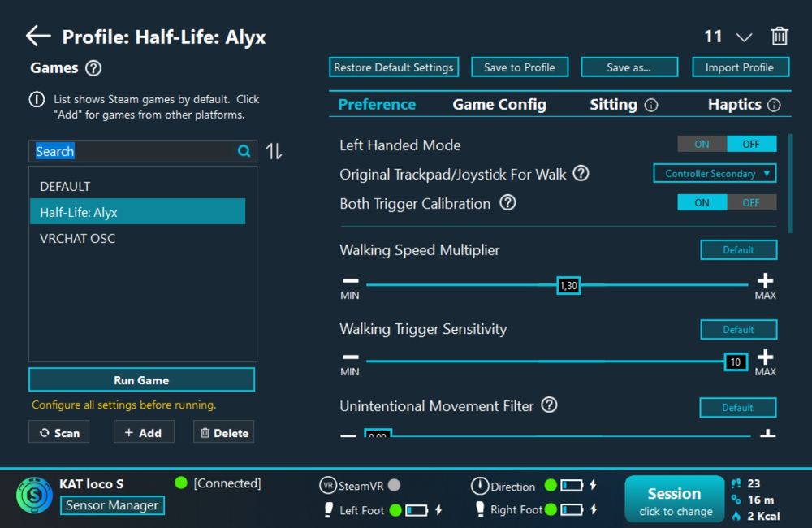Set Both Trigger Calibration to OFF
The height and width of the screenshot is (528, 812).
pos(751,202)
